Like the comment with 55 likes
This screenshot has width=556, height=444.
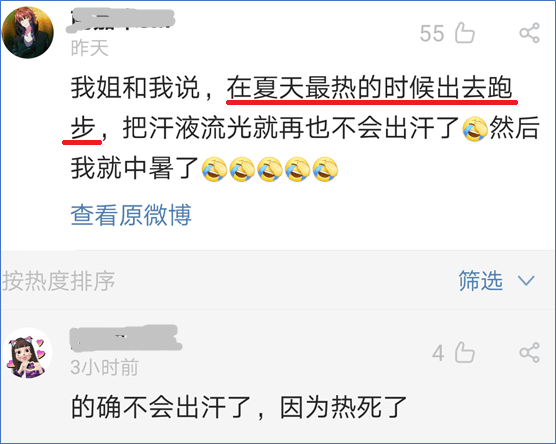[465, 33]
